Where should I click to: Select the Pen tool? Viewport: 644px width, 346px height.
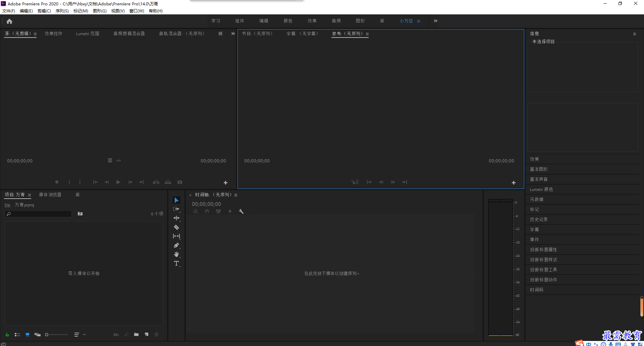tap(176, 246)
